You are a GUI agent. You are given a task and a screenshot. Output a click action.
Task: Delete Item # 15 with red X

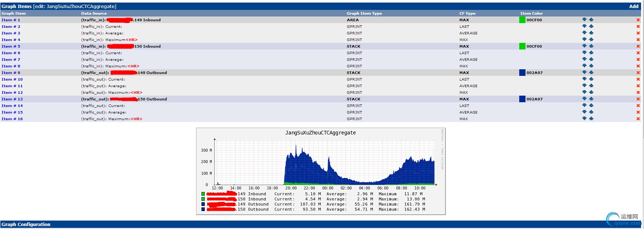pos(638,112)
